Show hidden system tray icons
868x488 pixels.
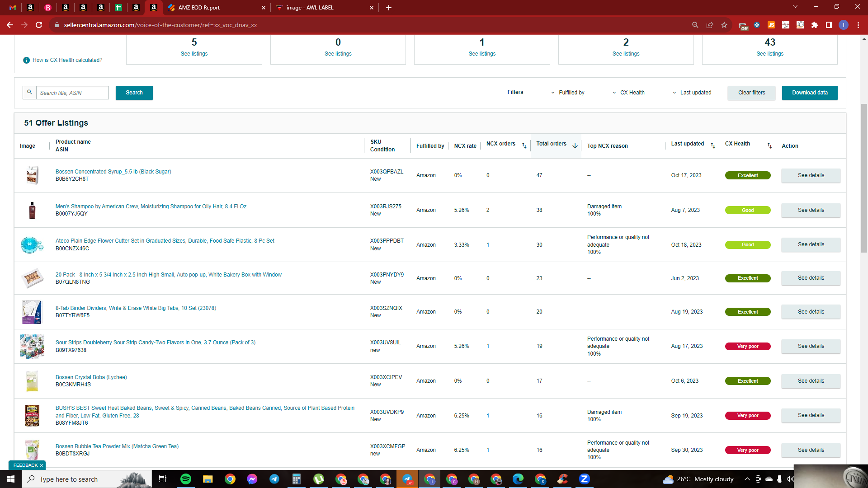click(x=747, y=479)
